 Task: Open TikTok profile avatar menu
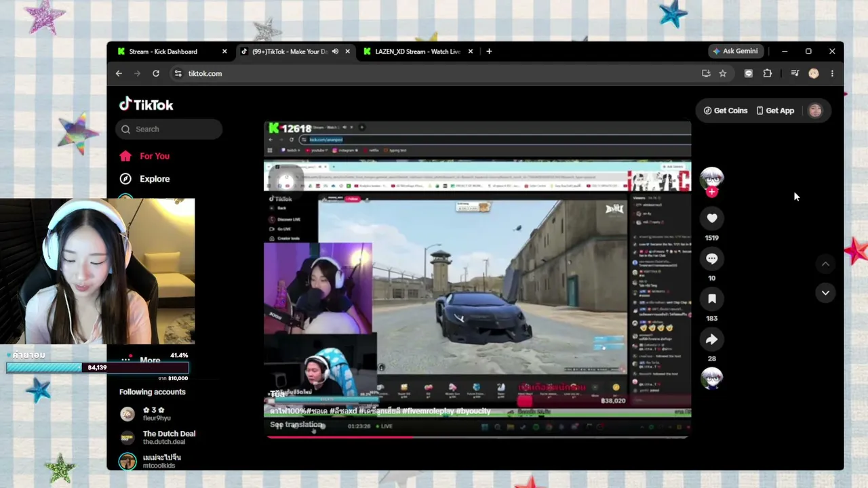click(815, 110)
